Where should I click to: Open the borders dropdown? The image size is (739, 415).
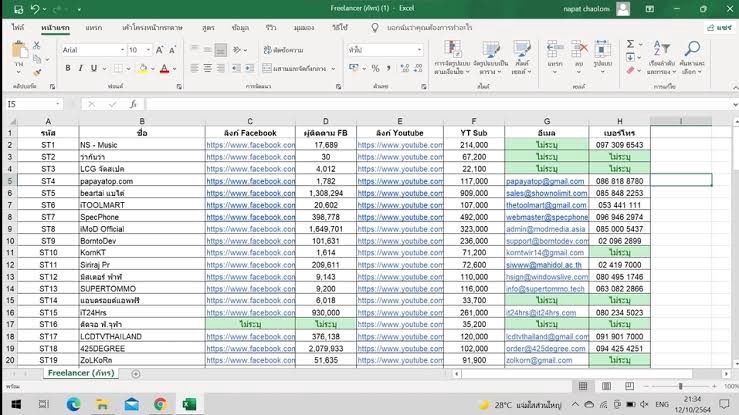128,69
